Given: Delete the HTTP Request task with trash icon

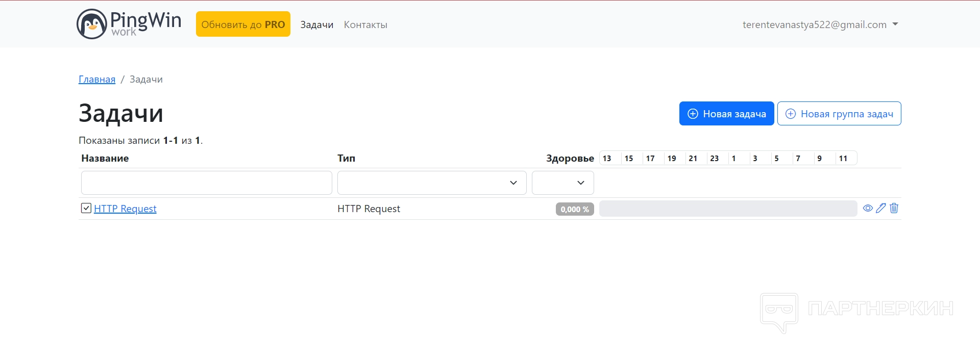Looking at the screenshot, I should (894, 208).
